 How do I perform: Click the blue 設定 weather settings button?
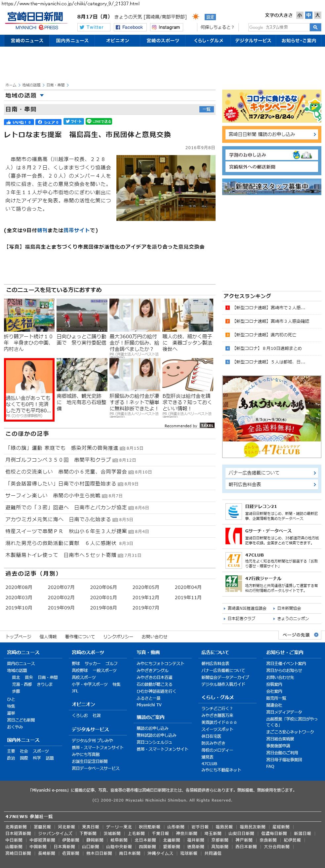point(210,17)
